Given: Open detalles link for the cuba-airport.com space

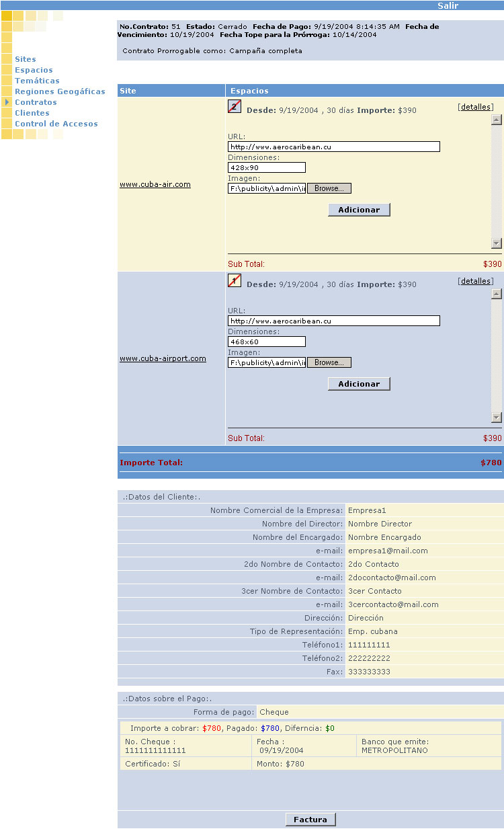Looking at the screenshot, I should (475, 281).
